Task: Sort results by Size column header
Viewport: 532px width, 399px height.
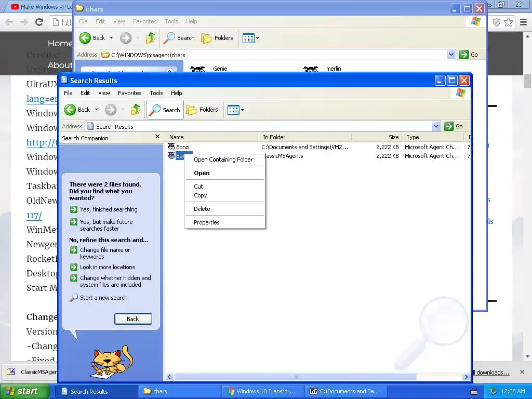Action: [x=377, y=137]
